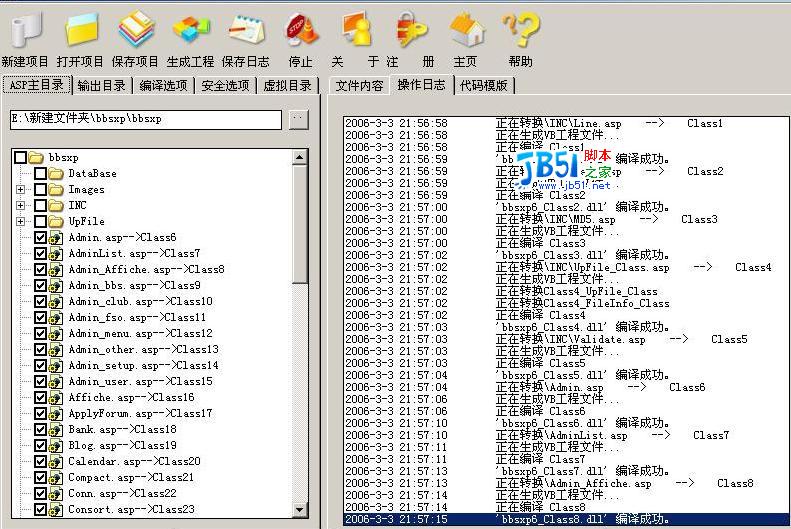Click the Images folder icon
The height and width of the screenshot is (529, 791).
tap(56, 190)
